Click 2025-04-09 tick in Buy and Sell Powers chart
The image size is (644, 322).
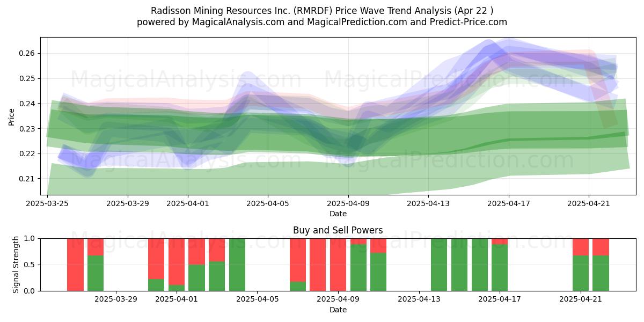pyautogui.click(x=339, y=299)
